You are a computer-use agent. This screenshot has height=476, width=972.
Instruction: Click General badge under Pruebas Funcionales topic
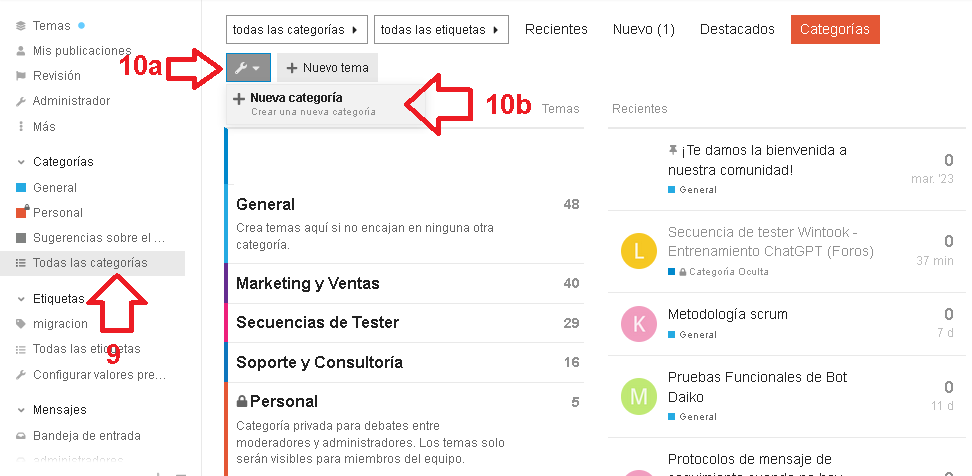(692, 416)
